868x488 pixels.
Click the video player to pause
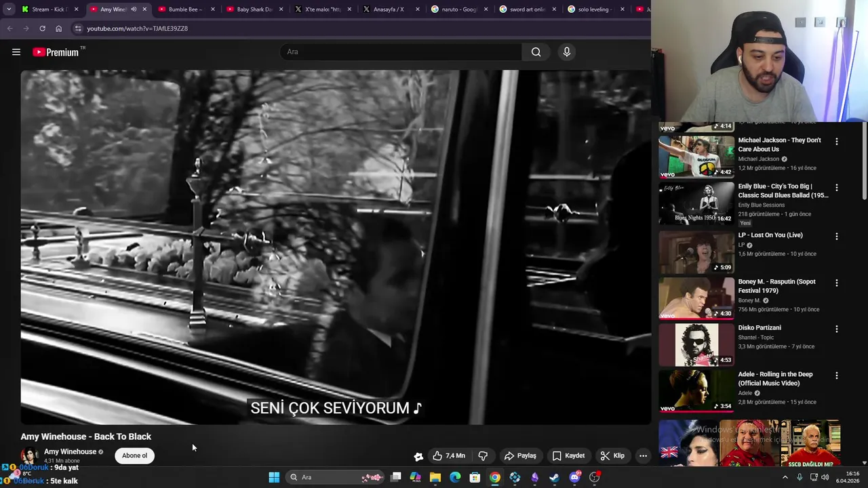coord(336,247)
